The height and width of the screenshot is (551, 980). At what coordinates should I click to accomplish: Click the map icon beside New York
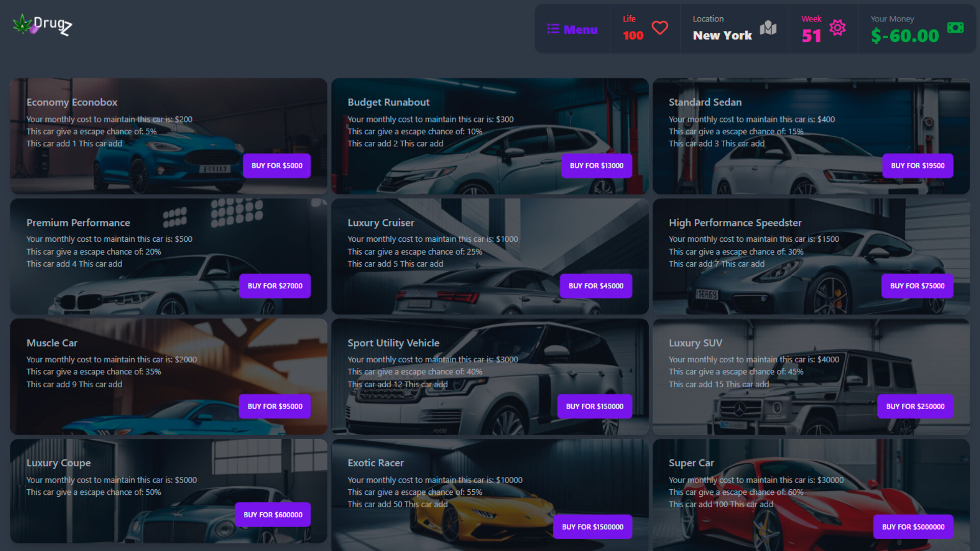tap(769, 29)
